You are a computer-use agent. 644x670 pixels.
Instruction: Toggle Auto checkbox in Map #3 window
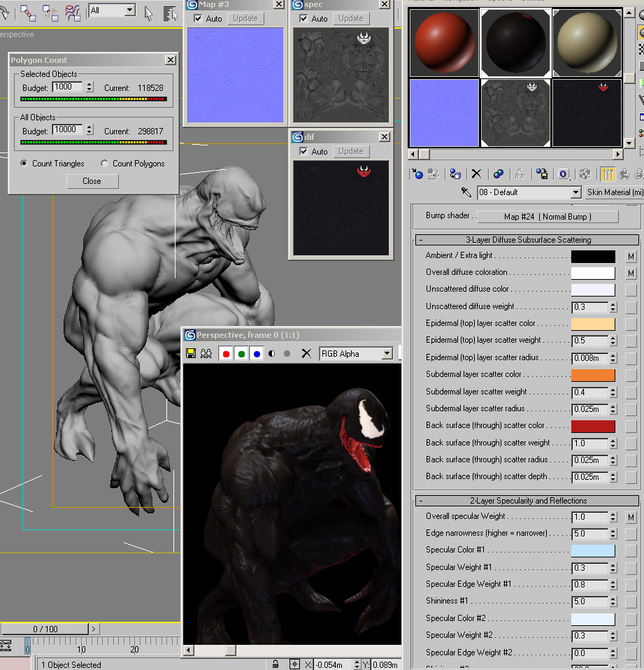198,18
